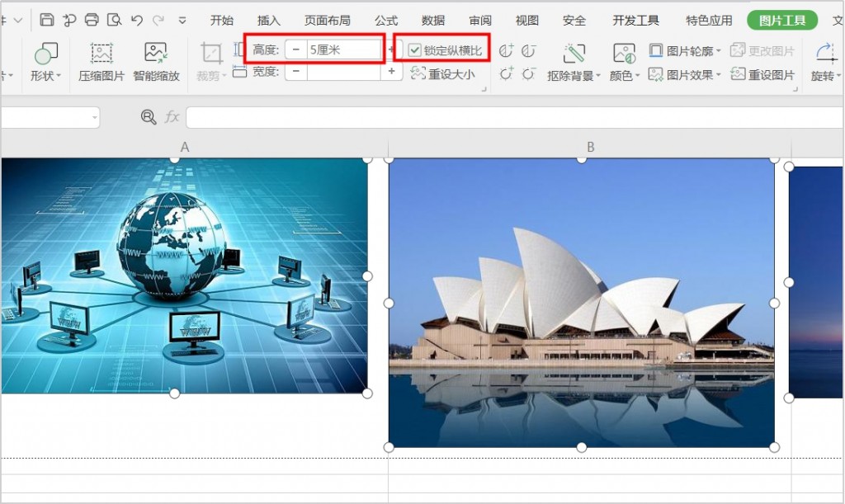Image resolution: width=845 pixels, height=504 pixels.
Task: Click the increase brightness icon
Action: point(506,73)
